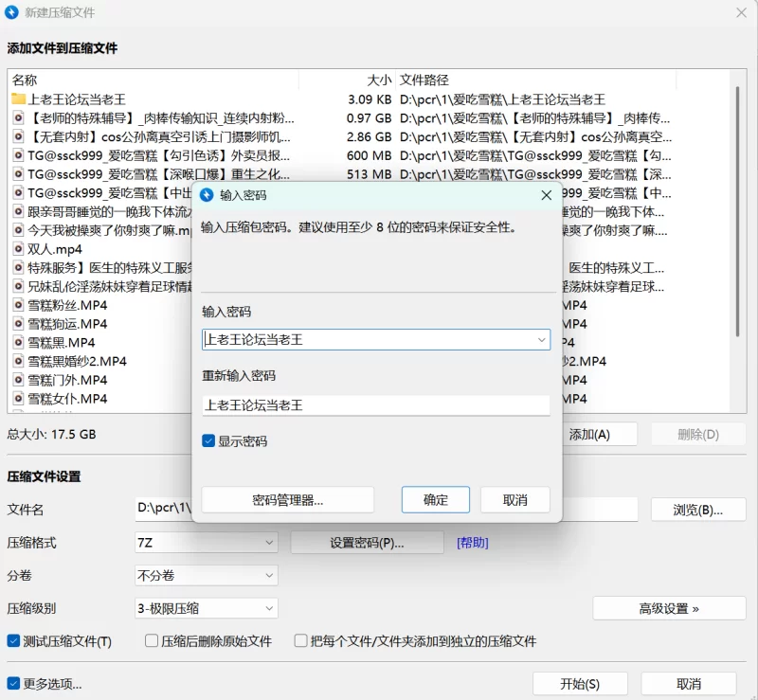
Task: Open the 压缩格式 7Z dropdown
Action: pyautogui.click(x=269, y=543)
